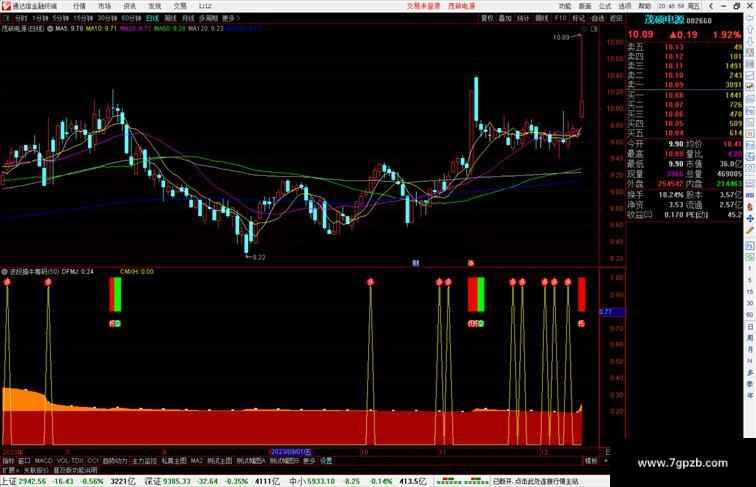Click the stock name 茂硕电源 header
Image resolution: width=756 pixels, height=487 pixels.
coord(664,20)
